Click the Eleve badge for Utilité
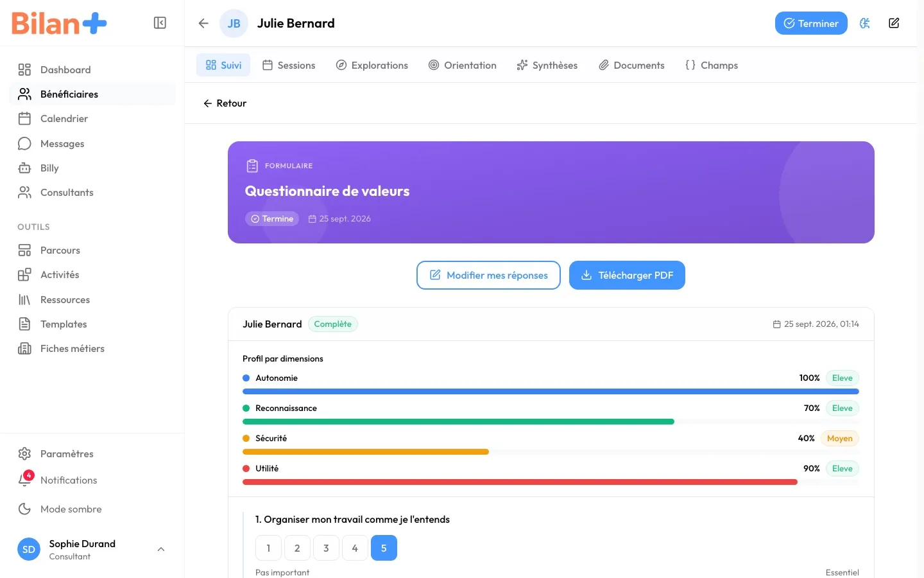The width and height of the screenshot is (924, 578). [x=843, y=469]
